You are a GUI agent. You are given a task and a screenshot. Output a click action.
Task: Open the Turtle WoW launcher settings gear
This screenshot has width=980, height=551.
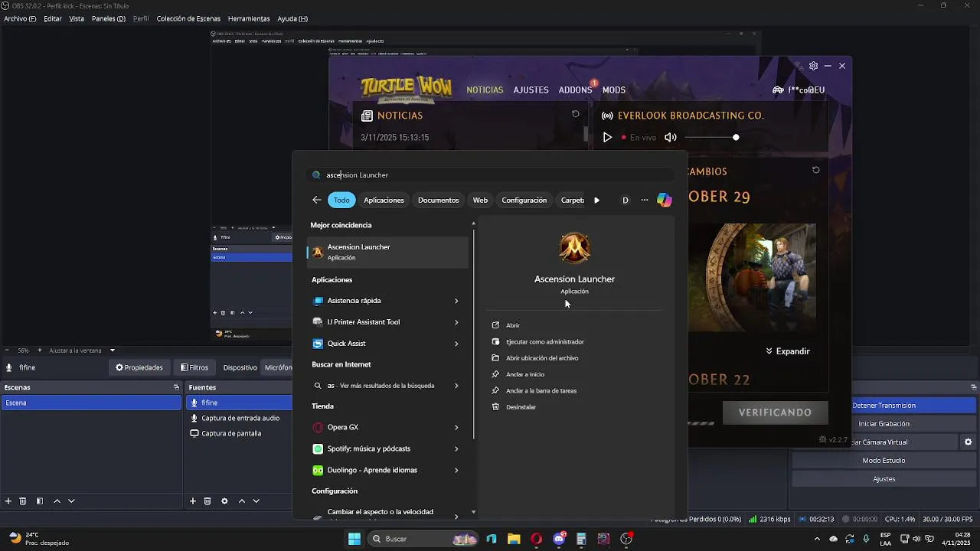[813, 66]
